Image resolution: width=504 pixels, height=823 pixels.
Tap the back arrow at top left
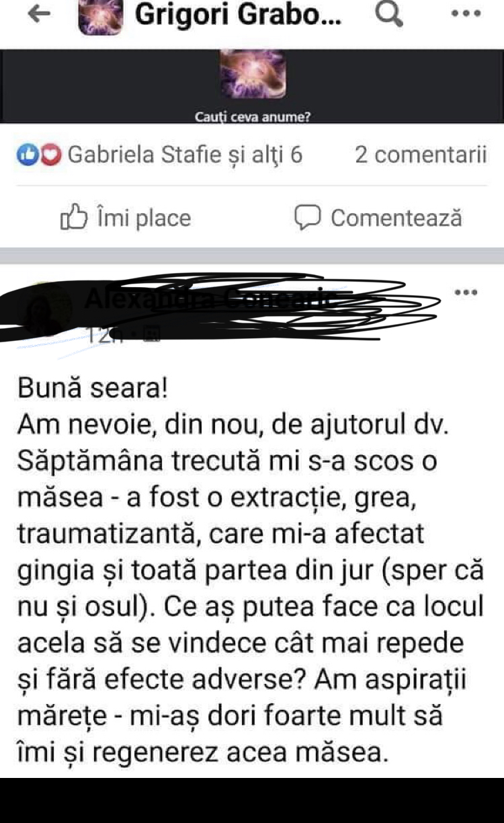(40, 15)
